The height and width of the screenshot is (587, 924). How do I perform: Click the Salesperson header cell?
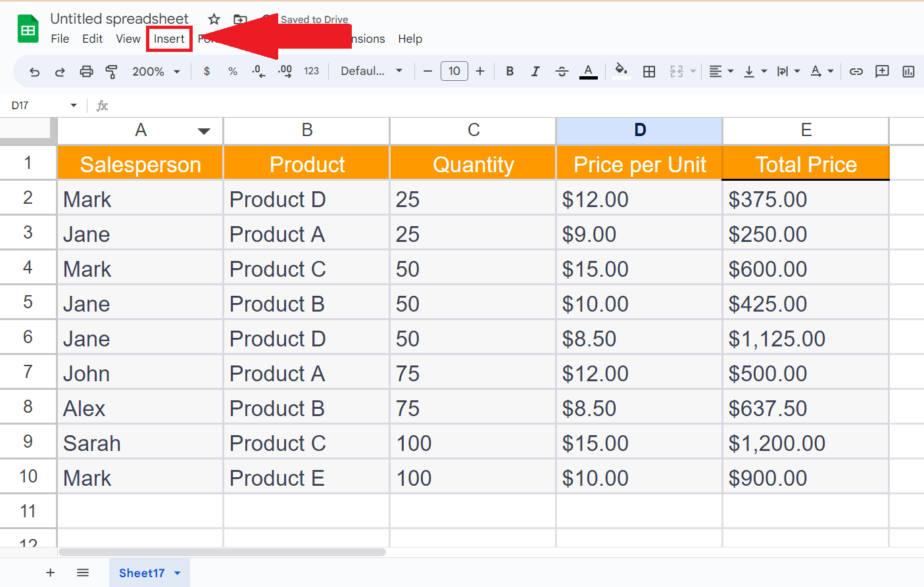click(x=140, y=163)
